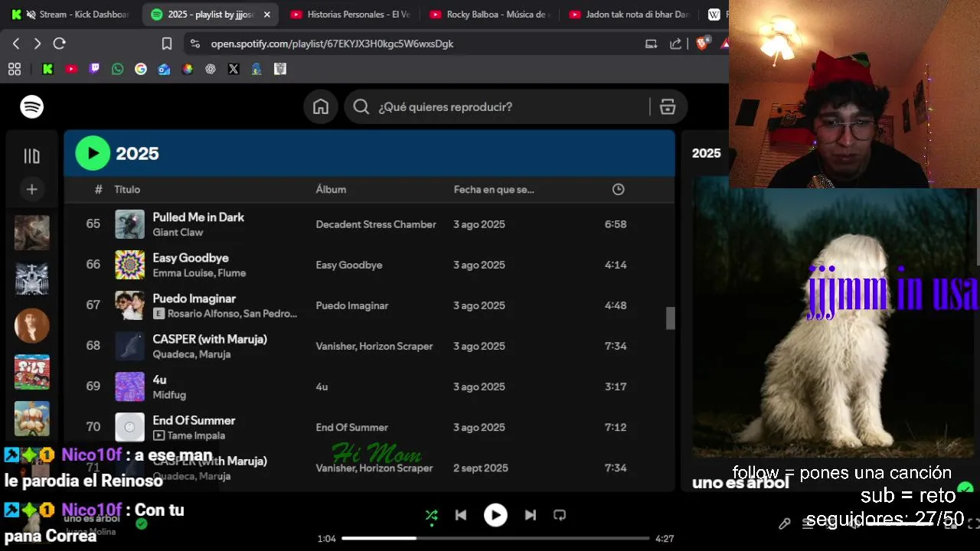The width and height of the screenshot is (980, 551).
Task: Go forward in browser history
Action: pos(37,44)
